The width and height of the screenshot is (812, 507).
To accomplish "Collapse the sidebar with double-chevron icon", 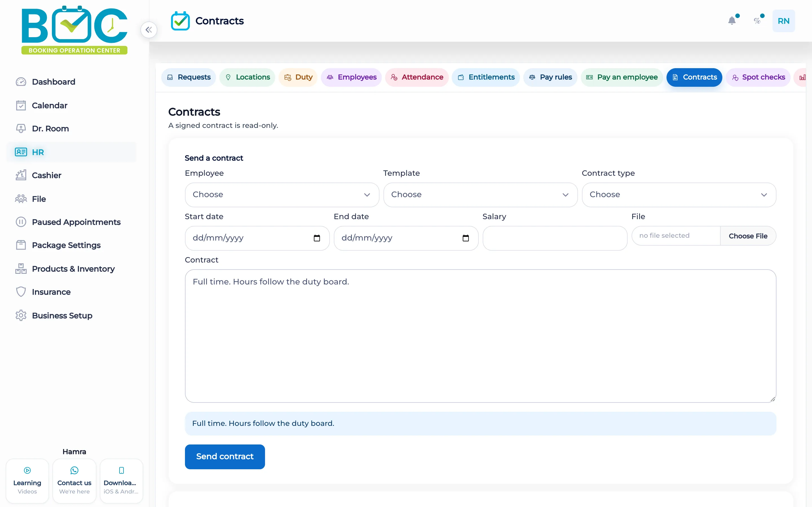I will (149, 30).
